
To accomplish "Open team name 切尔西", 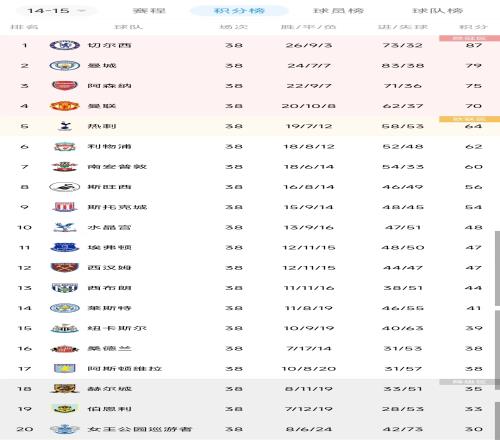I will [x=109, y=45].
